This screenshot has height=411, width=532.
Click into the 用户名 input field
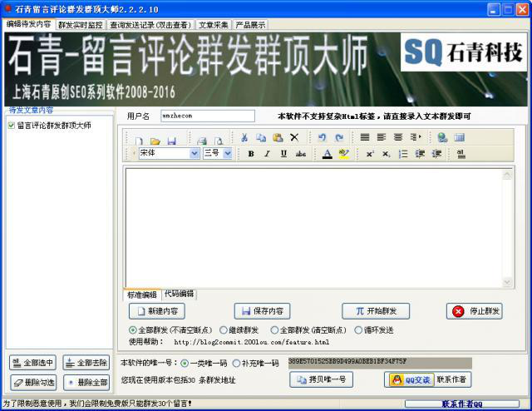point(208,116)
